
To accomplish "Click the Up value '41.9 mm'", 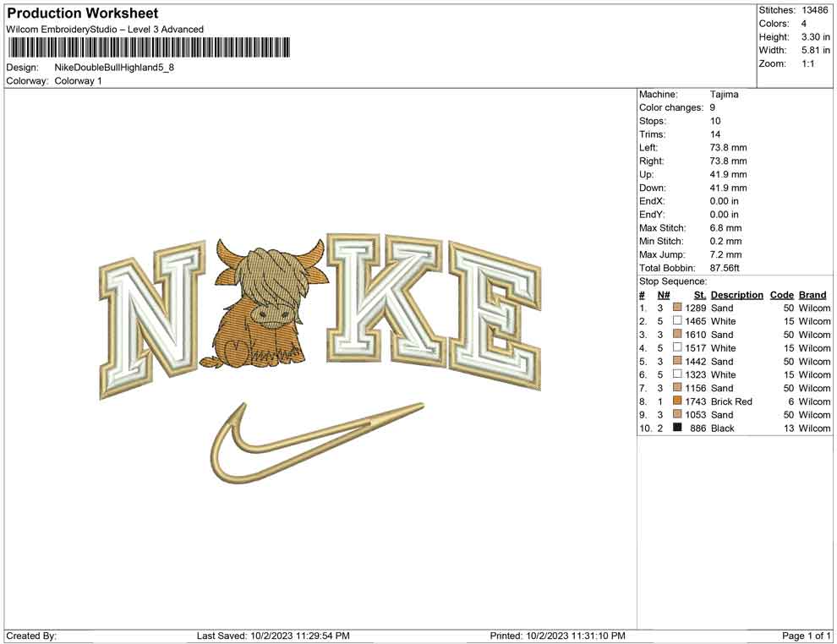I will click(x=728, y=174).
